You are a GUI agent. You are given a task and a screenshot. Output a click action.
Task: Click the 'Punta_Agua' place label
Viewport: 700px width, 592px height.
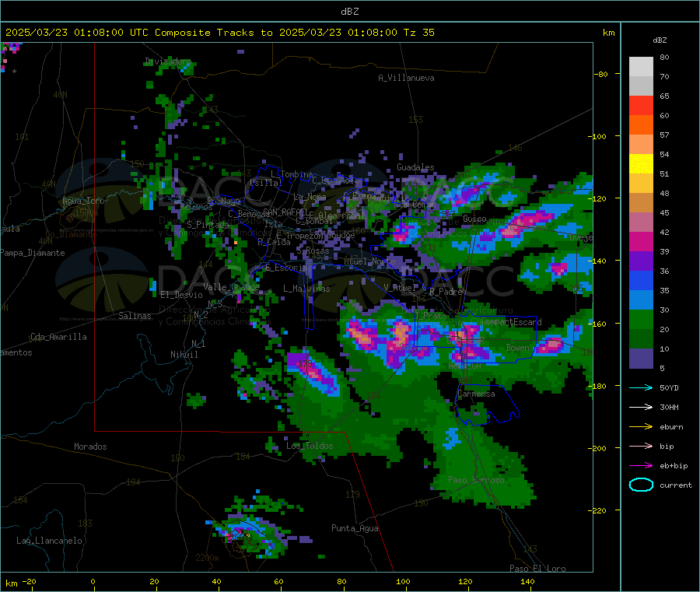point(355,528)
